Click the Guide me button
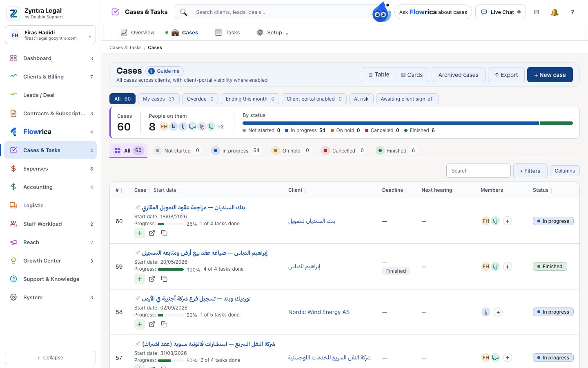This screenshot has width=588, height=368. point(165,71)
